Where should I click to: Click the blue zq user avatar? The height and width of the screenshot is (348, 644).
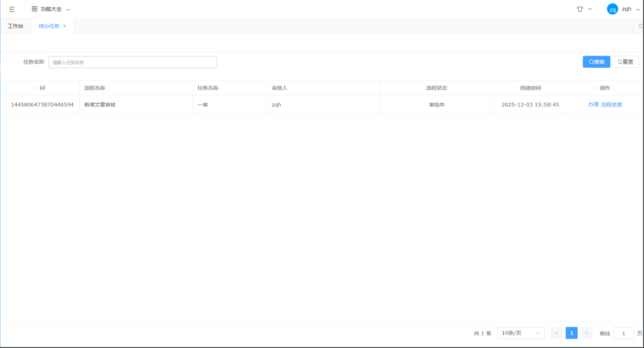612,9
